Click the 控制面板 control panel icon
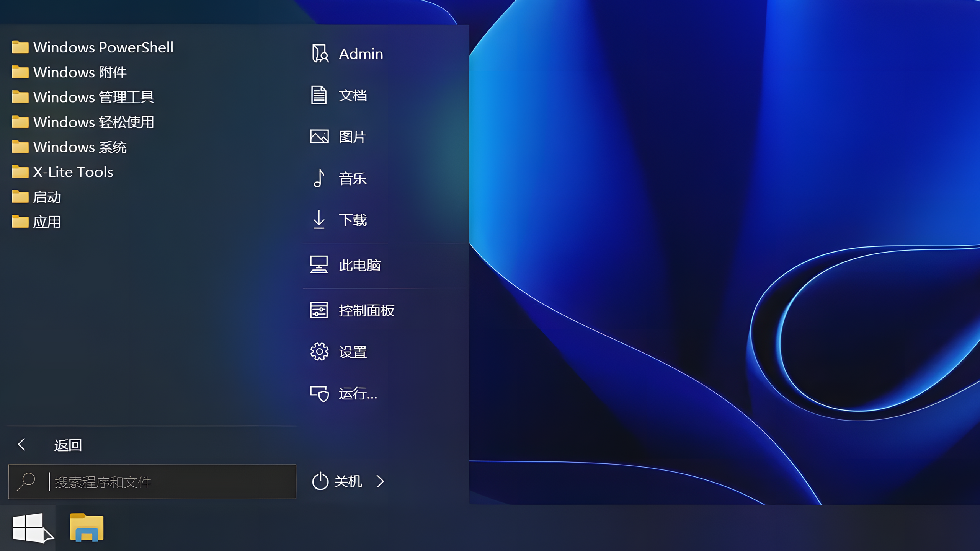Screen dimensions: 980x551 pyautogui.click(x=319, y=310)
